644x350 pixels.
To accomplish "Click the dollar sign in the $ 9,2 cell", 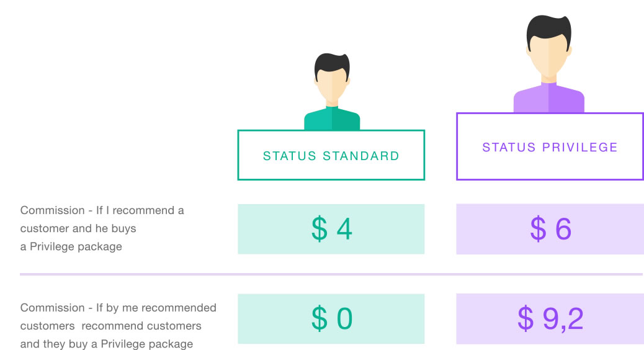I will pyautogui.click(x=525, y=319).
